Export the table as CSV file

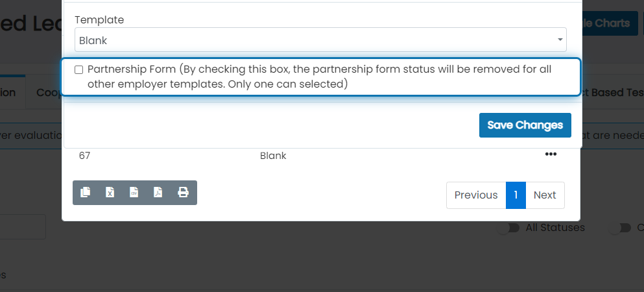(x=134, y=192)
